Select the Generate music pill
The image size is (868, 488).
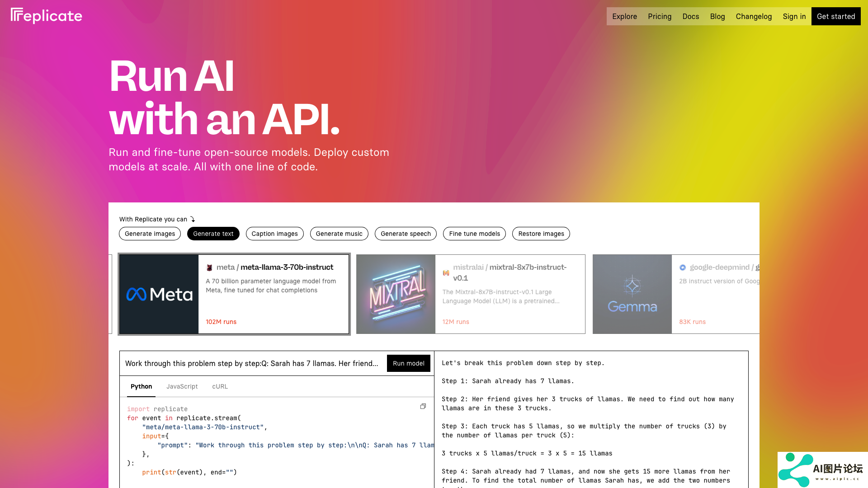click(339, 234)
